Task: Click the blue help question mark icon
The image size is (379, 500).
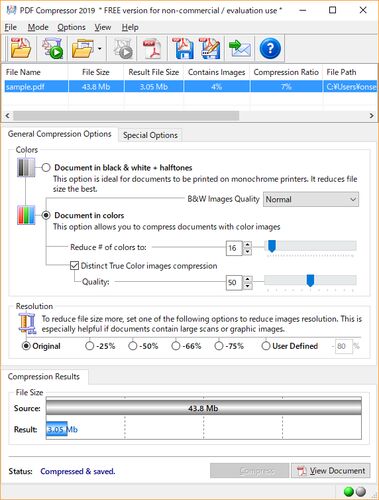Action: coord(270,49)
